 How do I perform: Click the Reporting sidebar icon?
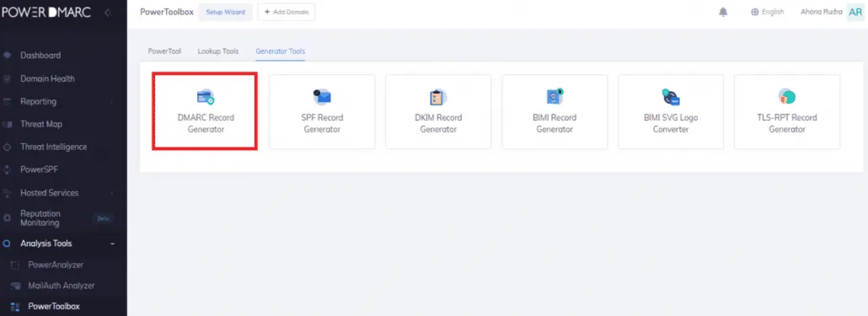8,102
